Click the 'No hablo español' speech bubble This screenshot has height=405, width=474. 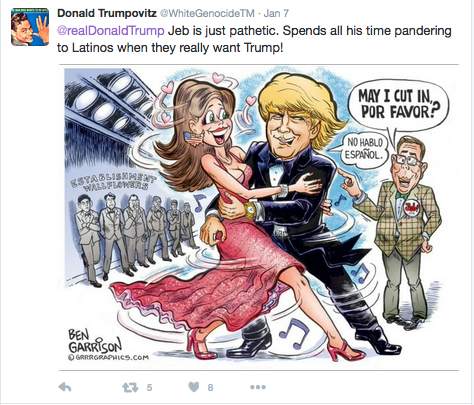click(x=364, y=149)
